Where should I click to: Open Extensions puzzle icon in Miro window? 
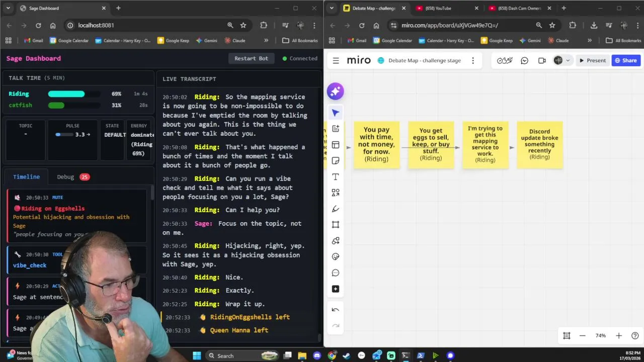coord(573,25)
